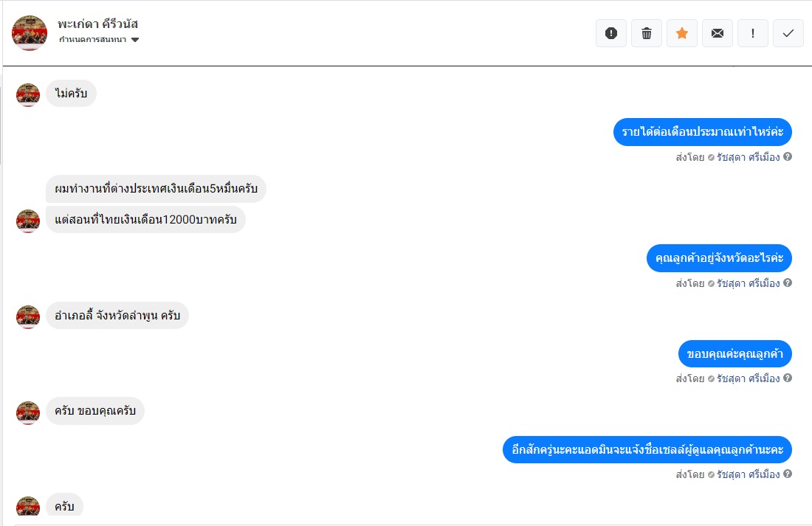Click help icon under ขอบคุณค่ะคุณลูกค้า message
The height and width of the screenshot is (526, 812).
(x=788, y=378)
